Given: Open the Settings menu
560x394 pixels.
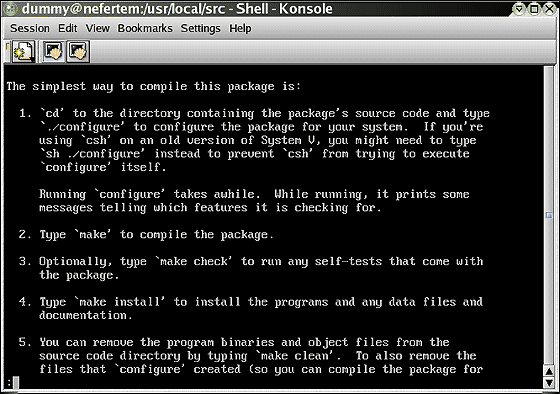Looking at the screenshot, I should click(x=200, y=28).
